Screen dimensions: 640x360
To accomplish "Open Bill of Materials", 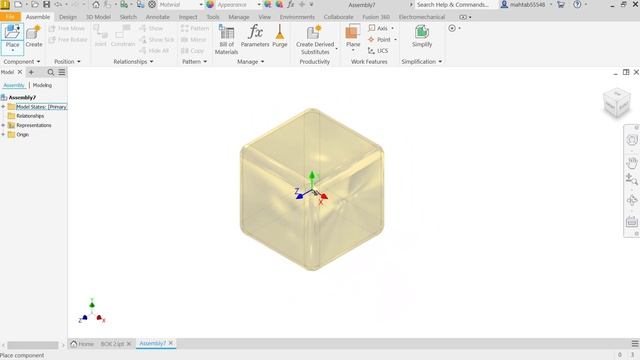I will [226, 39].
